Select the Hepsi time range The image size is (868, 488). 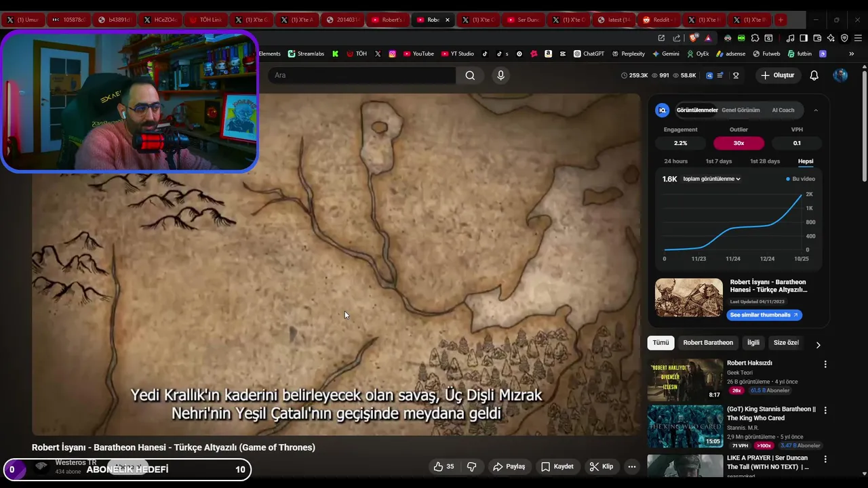click(x=806, y=161)
